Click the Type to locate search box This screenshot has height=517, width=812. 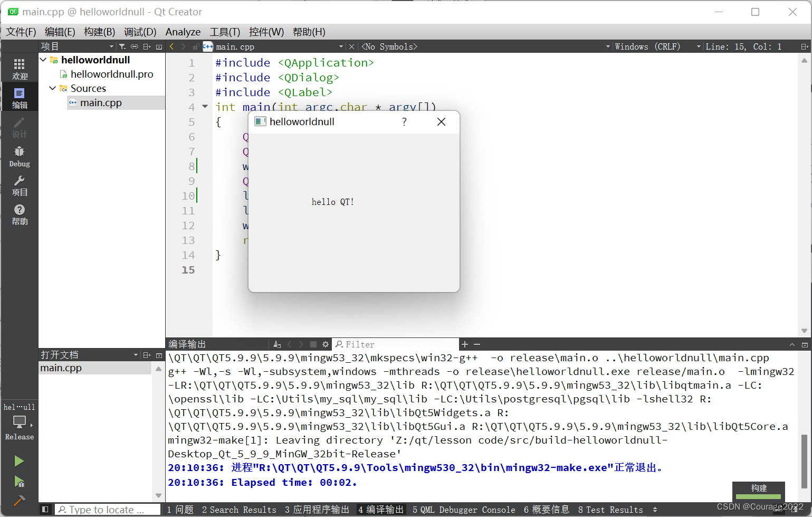coord(108,510)
